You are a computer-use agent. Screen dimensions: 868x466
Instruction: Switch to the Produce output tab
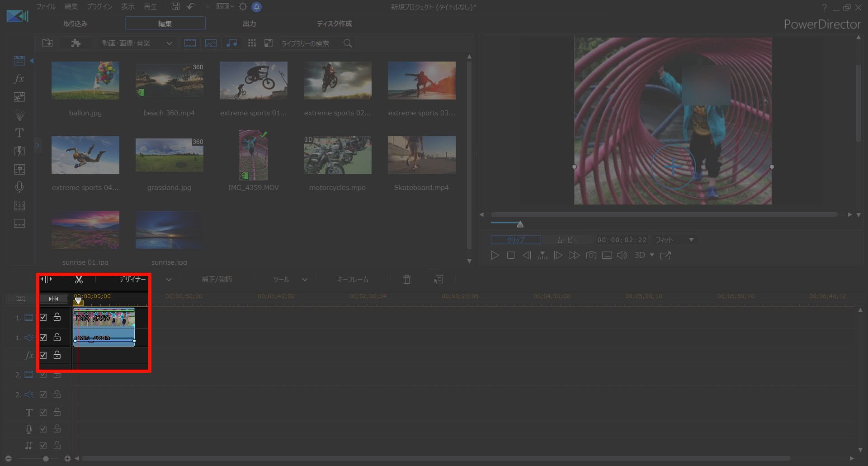tap(249, 24)
